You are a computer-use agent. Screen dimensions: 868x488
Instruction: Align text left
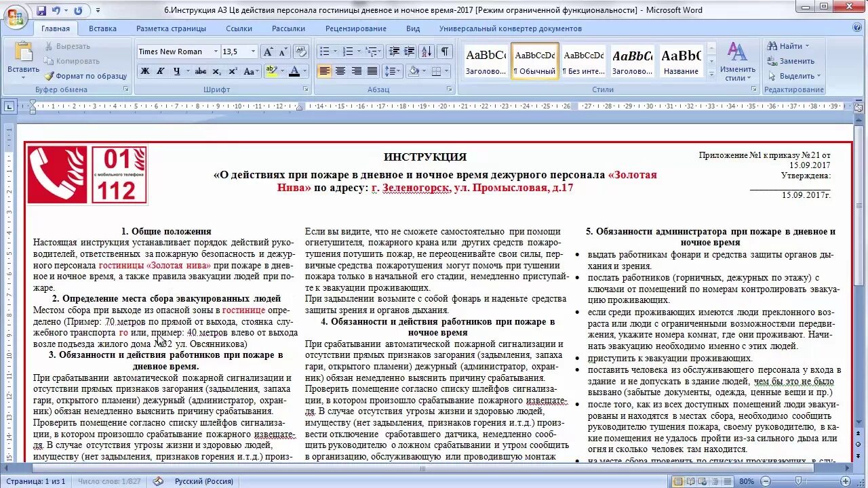(x=324, y=71)
